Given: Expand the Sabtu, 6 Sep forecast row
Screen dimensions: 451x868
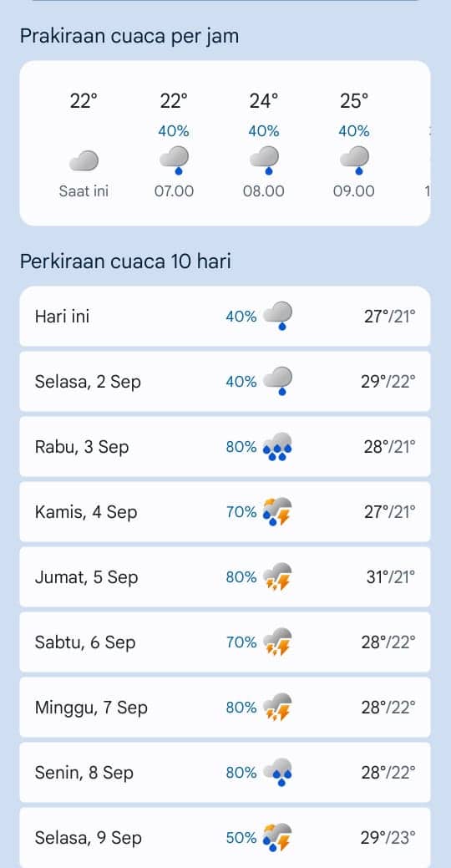Looking at the screenshot, I should click(225, 642).
